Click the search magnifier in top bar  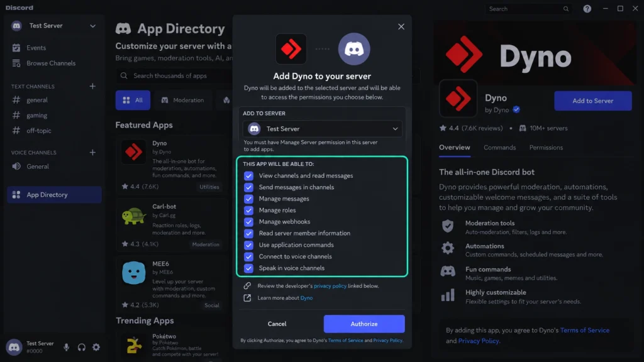point(566,9)
